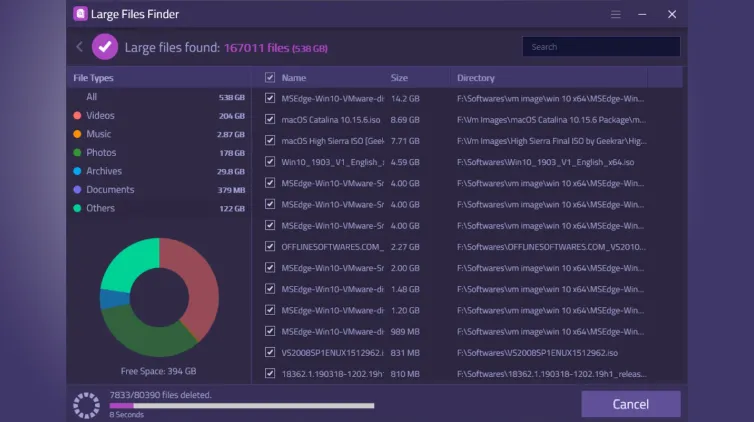Click the blue Archives chart segment
This screenshot has width=754, height=422.
[114, 299]
